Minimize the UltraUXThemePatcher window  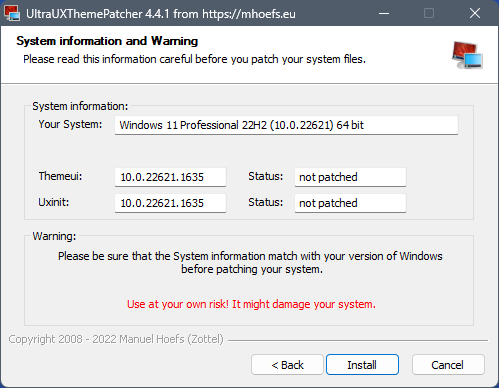[384, 13]
